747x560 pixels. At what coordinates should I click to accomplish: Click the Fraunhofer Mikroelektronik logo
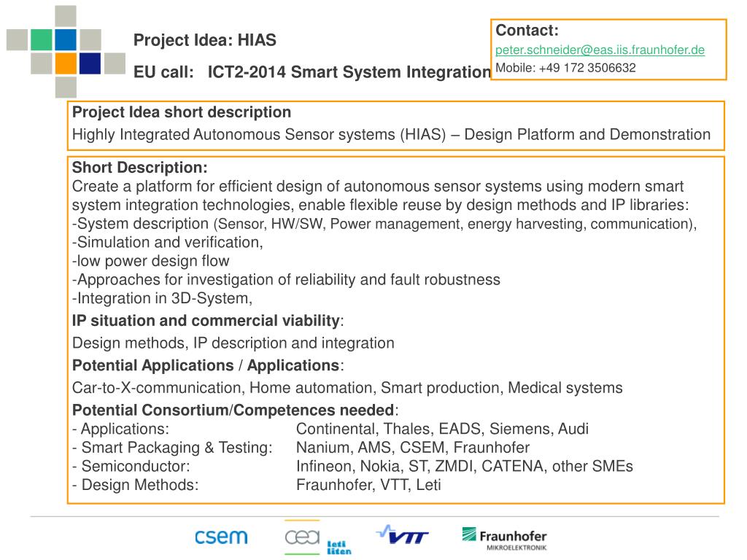coord(505,539)
